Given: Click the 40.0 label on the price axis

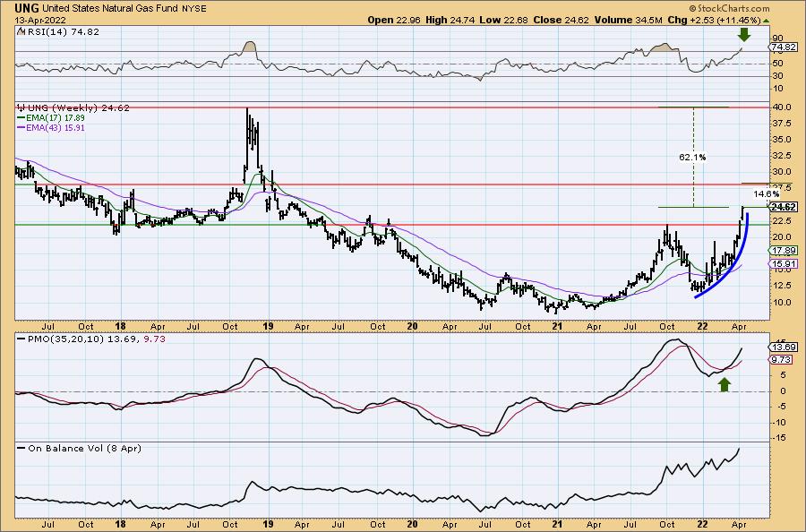Looking at the screenshot, I should pyautogui.click(x=781, y=107).
